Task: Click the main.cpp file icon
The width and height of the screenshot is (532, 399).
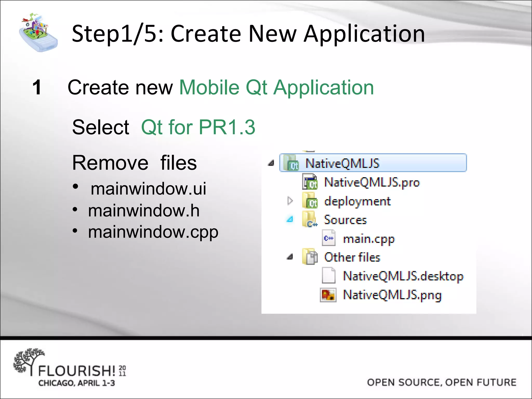Action: pyautogui.click(x=329, y=238)
